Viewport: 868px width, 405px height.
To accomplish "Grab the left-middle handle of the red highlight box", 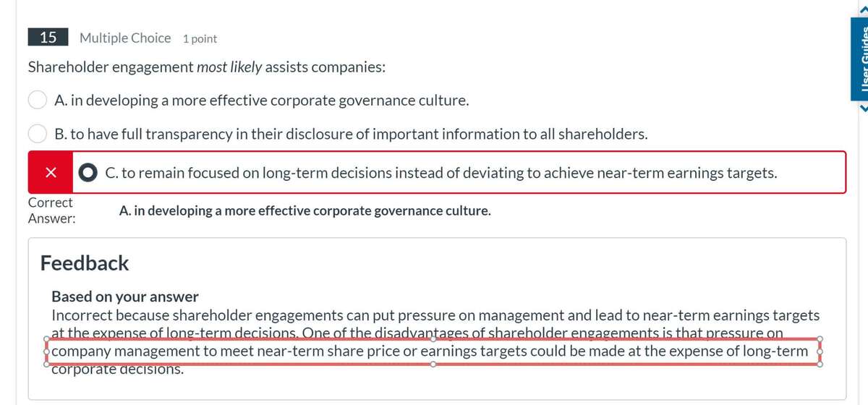I will click(x=45, y=351).
